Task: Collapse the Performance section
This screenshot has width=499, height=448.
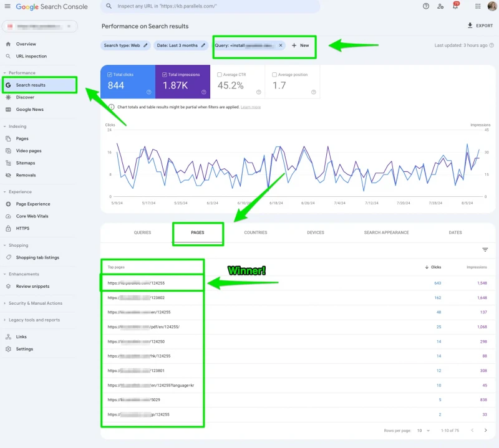Action: click(4, 73)
